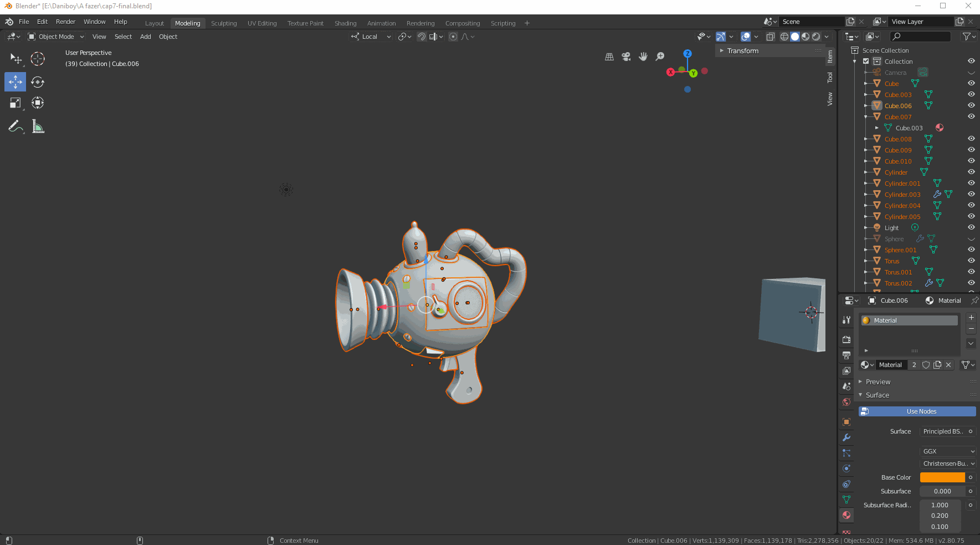Viewport: 980px width, 545px height.
Task: Open the World properties tab
Action: point(846,402)
